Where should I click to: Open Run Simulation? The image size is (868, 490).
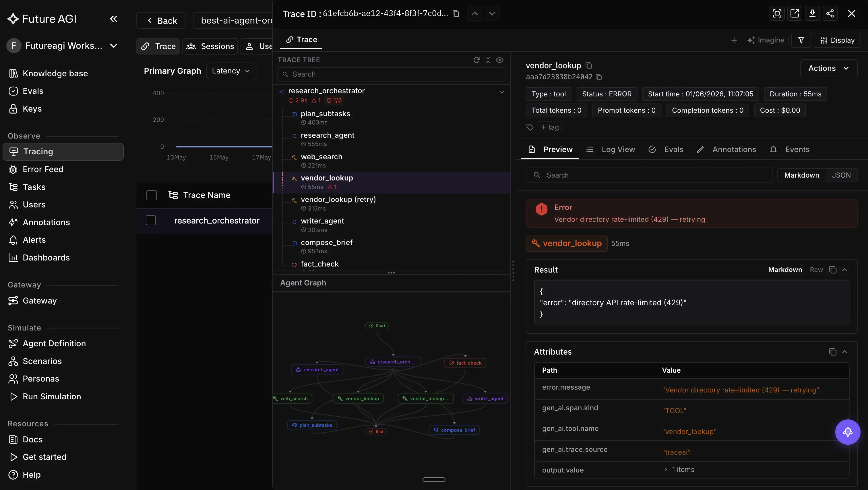[x=52, y=397]
